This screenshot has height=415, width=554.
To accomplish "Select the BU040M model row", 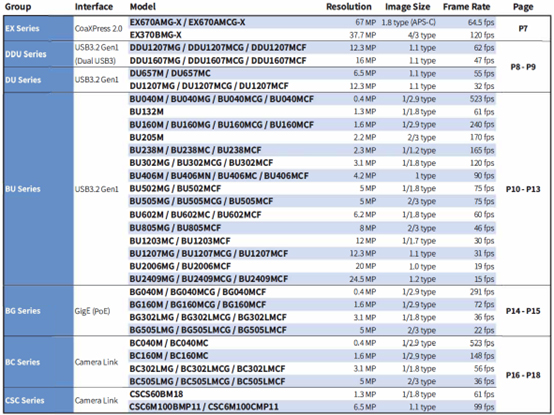I will (312, 99).
